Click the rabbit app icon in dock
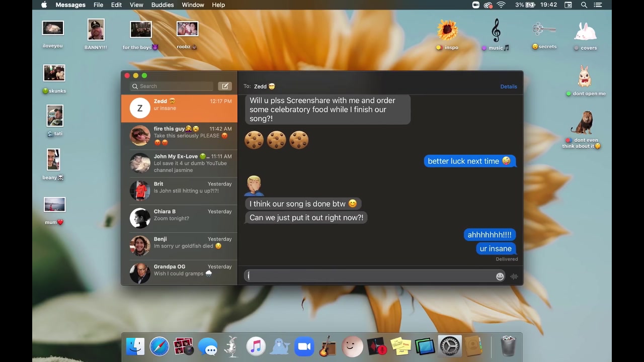 tap(231, 346)
